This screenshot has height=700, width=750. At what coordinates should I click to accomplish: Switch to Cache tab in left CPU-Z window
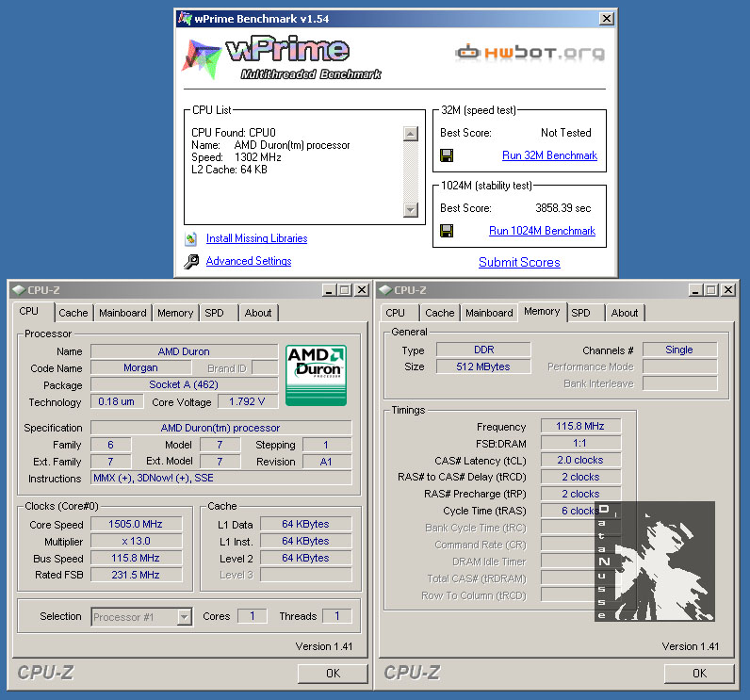[x=73, y=313]
